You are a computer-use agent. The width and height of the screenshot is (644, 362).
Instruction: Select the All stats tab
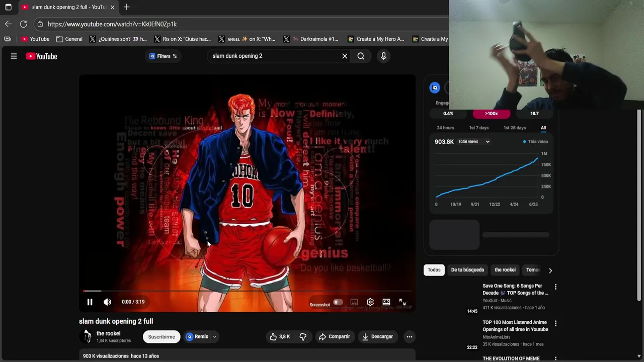pos(543,128)
